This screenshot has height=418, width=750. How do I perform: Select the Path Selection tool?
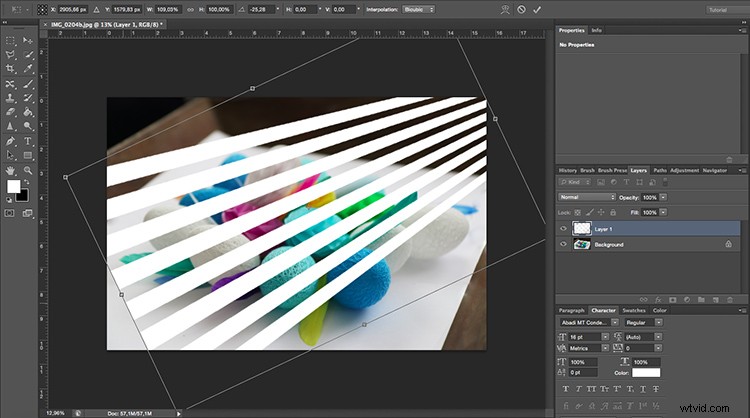point(10,155)
